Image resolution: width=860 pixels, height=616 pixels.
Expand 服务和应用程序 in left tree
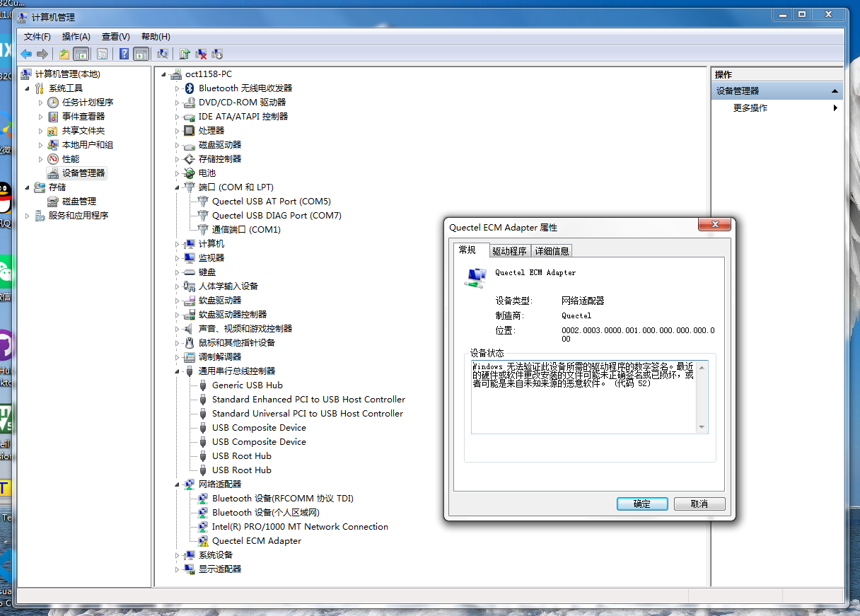pyautogui.click(x=28, y=216)
